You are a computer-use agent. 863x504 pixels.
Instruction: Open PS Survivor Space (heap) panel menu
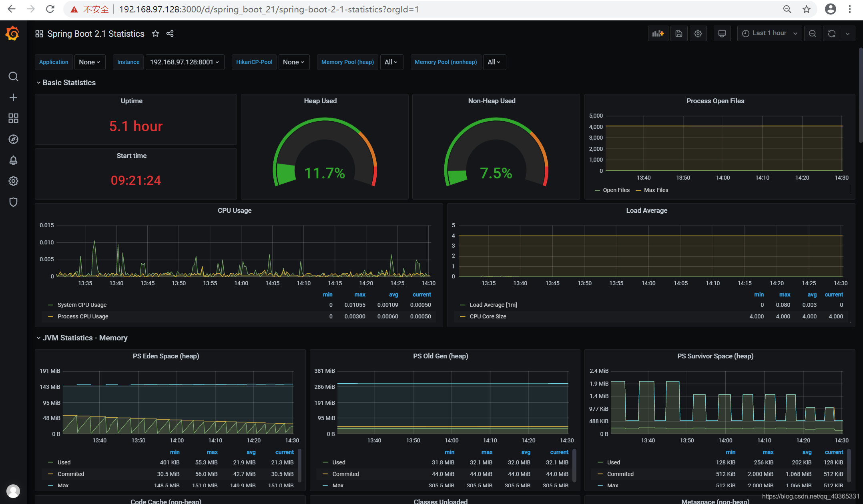pyautogui.click(x=715, y=356)
